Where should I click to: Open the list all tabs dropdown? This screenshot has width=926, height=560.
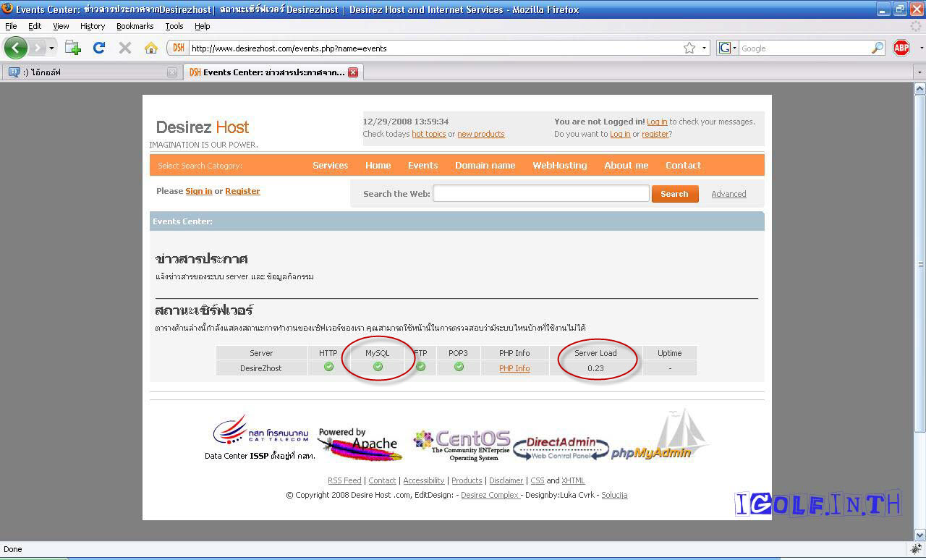pos(919,72)
